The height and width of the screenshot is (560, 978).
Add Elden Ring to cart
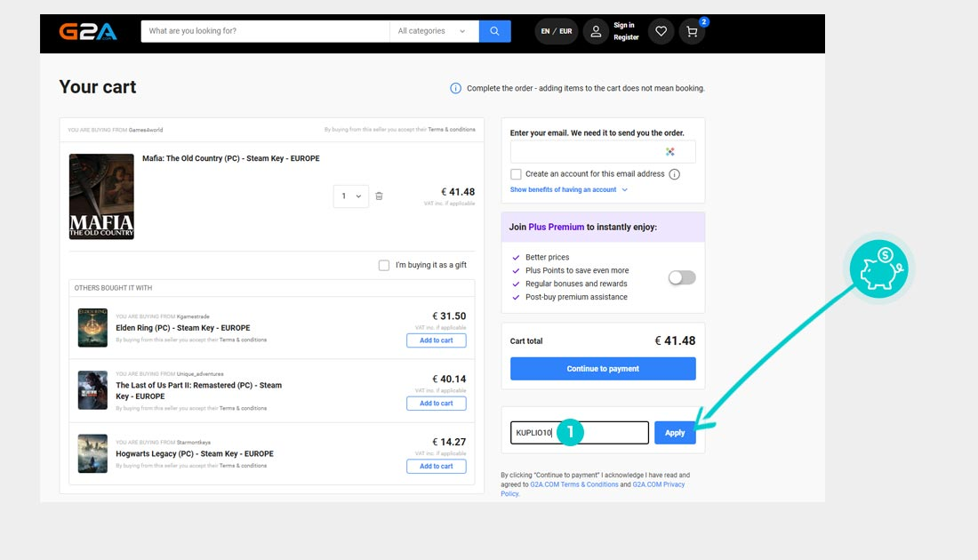pyautogui.click(x=436, y=340)
